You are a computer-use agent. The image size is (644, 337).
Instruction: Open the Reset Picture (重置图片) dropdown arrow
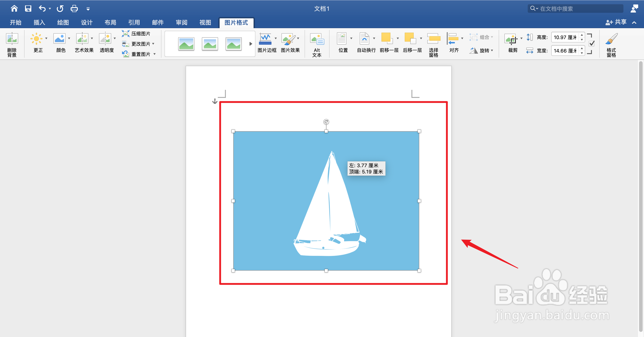tap(155, 54)
